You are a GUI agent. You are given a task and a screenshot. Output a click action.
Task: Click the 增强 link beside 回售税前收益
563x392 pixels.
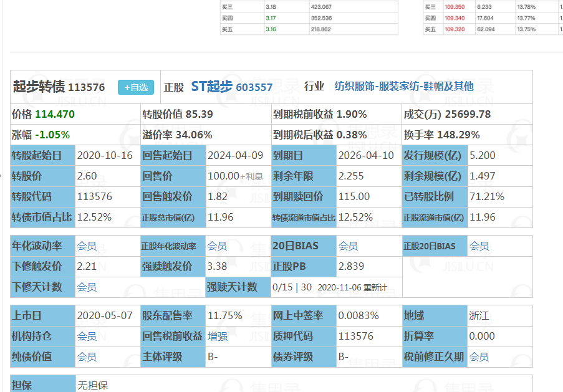pos(217,337)
